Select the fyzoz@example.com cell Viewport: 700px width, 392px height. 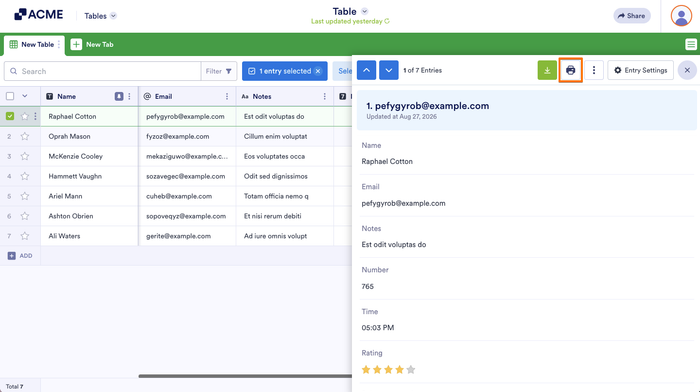click(188, 136)
